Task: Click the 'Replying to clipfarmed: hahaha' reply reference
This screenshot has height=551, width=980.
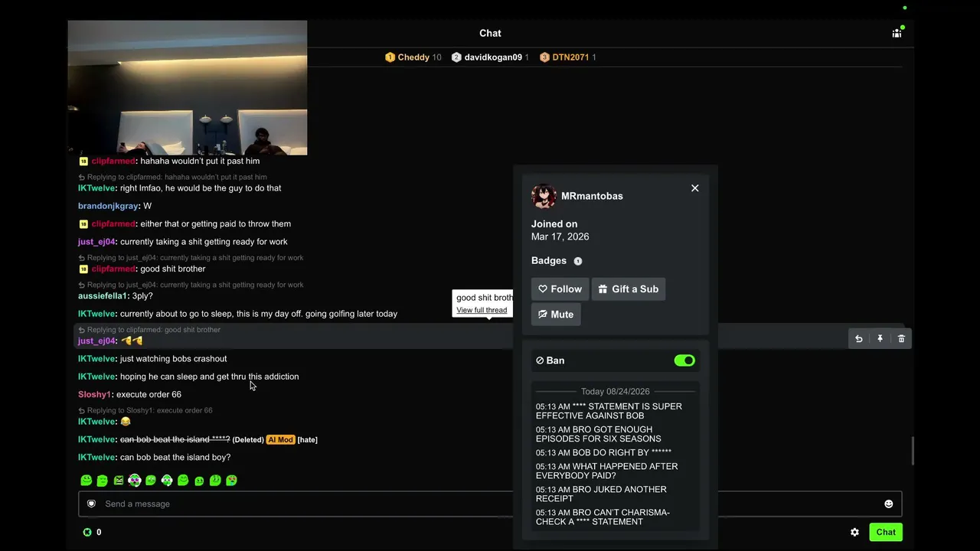Action: pos(172,177)
